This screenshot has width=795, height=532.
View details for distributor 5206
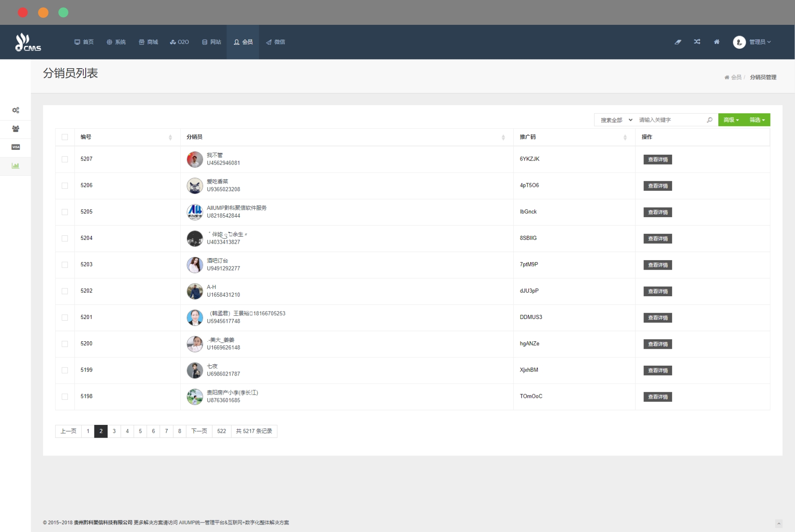click(658, 186)
